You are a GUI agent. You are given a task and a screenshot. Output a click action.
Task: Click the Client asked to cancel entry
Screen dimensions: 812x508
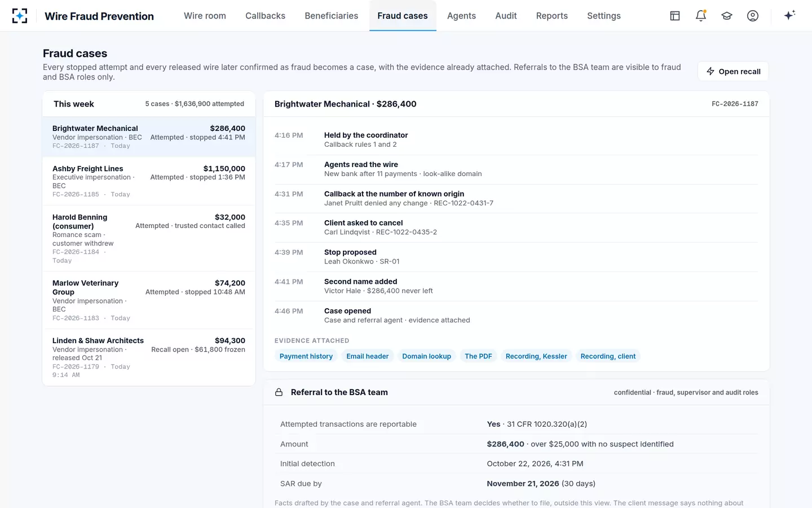click(517, 227)
